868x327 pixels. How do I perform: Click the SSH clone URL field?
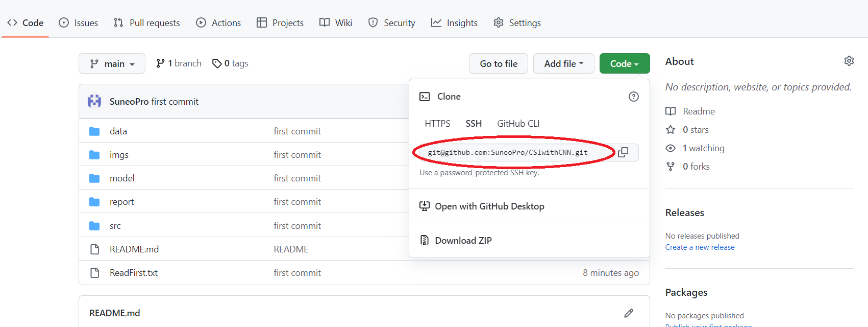(515, 152)
